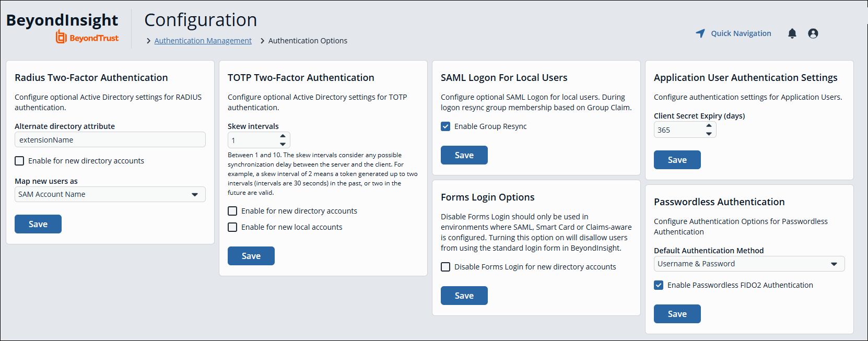Click the SAML Logon For Local Users heading
Viewport: 868px width, 341px height.
click(x=504, y=78)
